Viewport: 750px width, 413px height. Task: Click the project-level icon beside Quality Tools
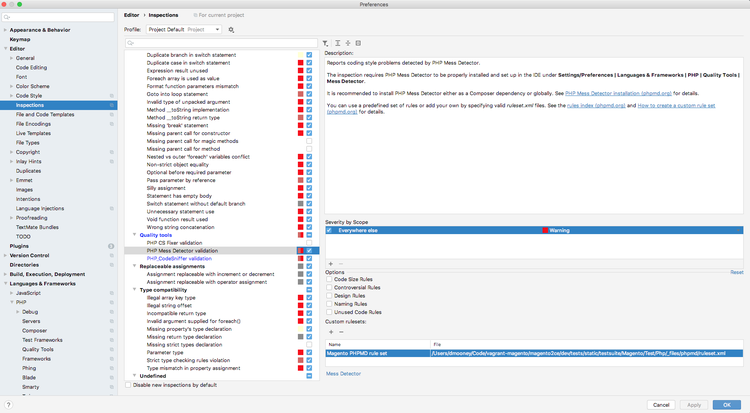point(111,349)
